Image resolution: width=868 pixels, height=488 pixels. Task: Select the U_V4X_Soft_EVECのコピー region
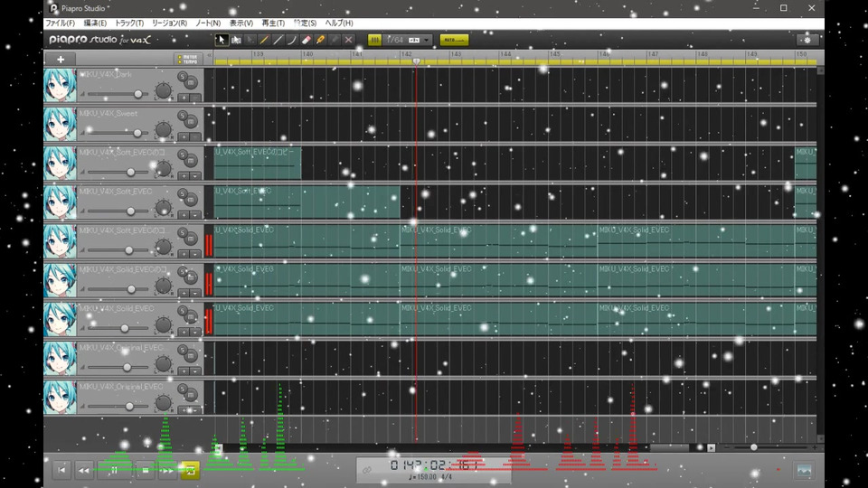[258, 163]
